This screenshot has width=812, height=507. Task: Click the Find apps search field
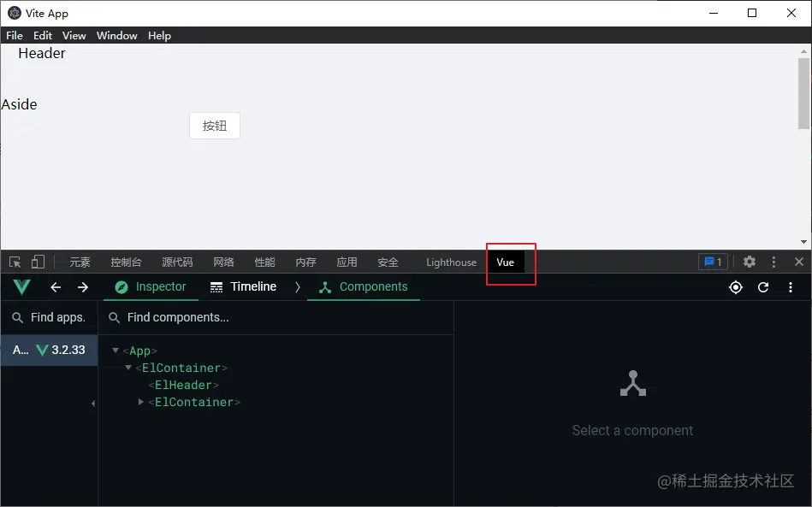(49, 317)
